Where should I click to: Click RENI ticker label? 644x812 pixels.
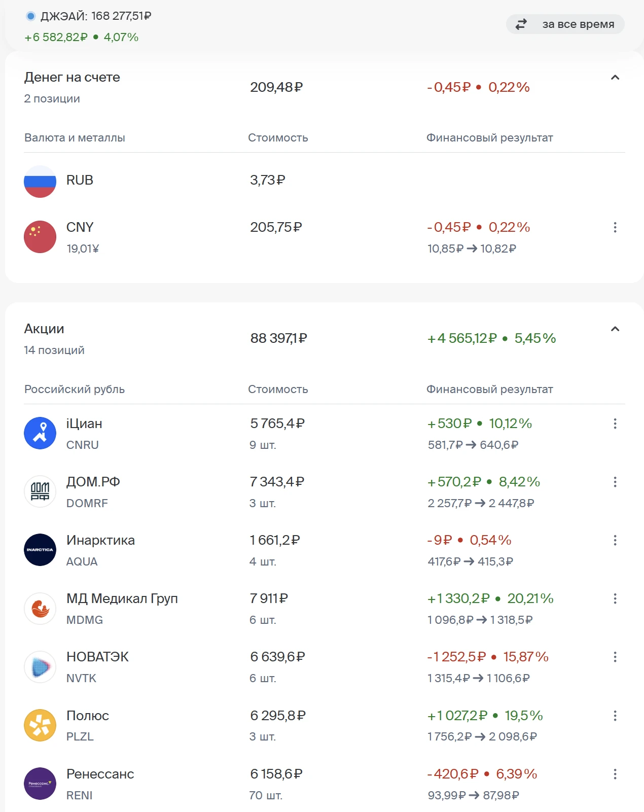click(x=80, y=795)
